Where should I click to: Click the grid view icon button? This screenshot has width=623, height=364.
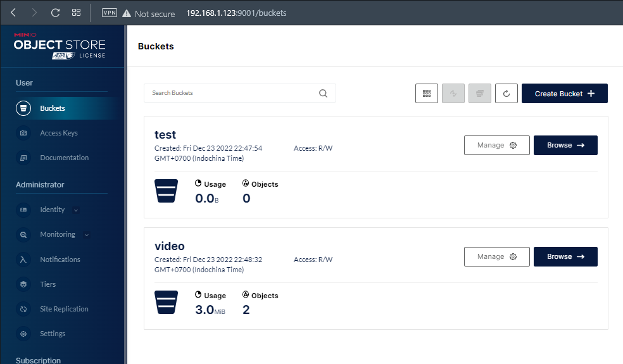point(427,94)
